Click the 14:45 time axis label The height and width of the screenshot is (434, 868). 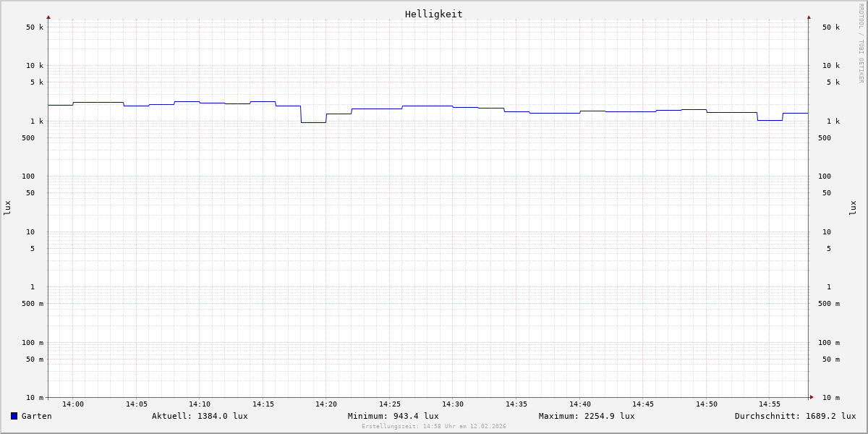point(643,404)
